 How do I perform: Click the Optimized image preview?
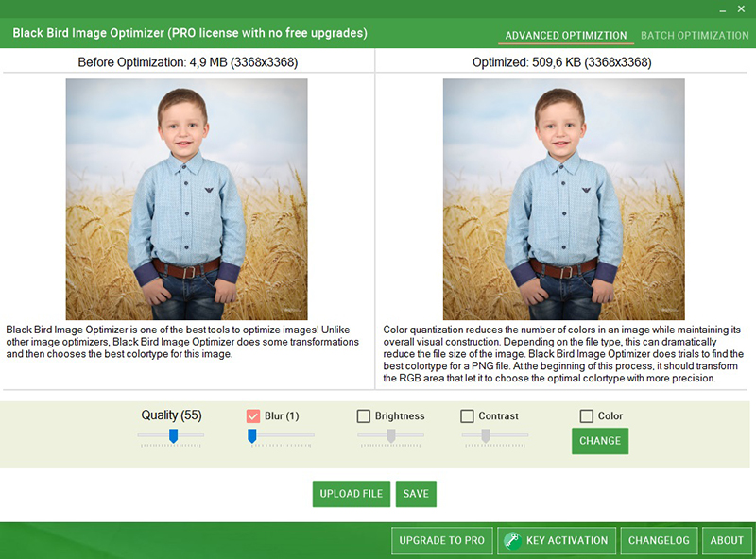[563, 199]
